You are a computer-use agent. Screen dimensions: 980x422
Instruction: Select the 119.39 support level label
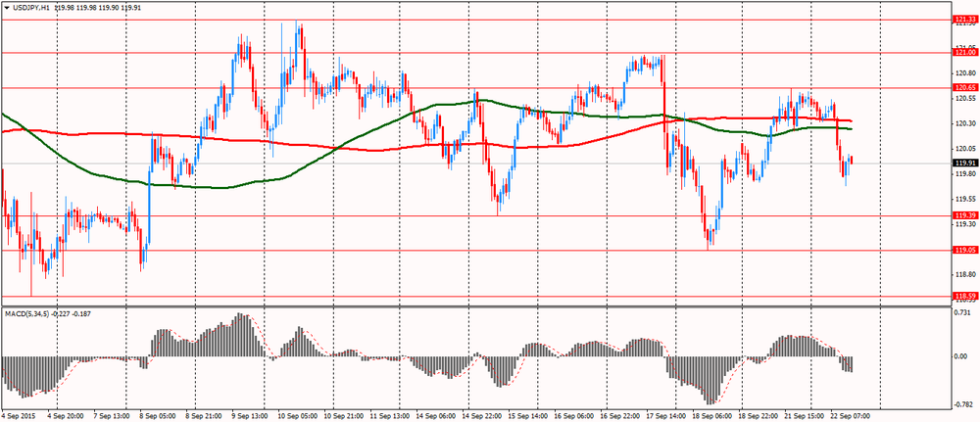pos(964,215)
